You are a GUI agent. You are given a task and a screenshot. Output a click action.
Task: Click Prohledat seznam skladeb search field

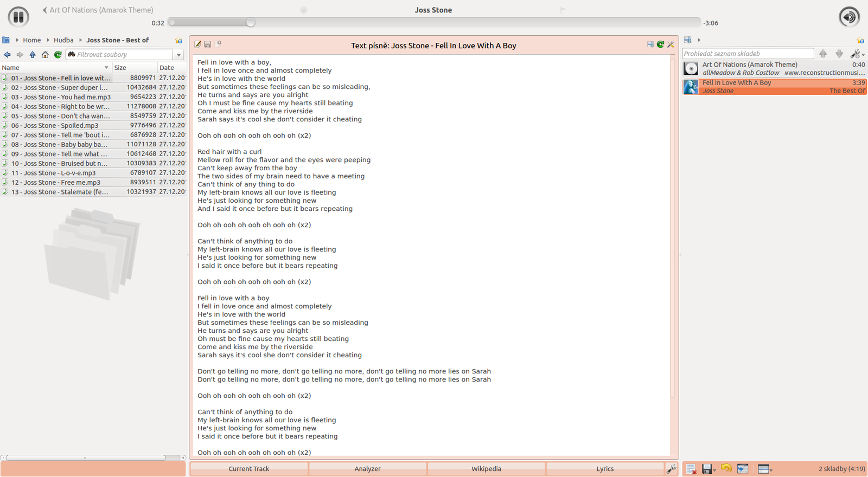(748, 54)
